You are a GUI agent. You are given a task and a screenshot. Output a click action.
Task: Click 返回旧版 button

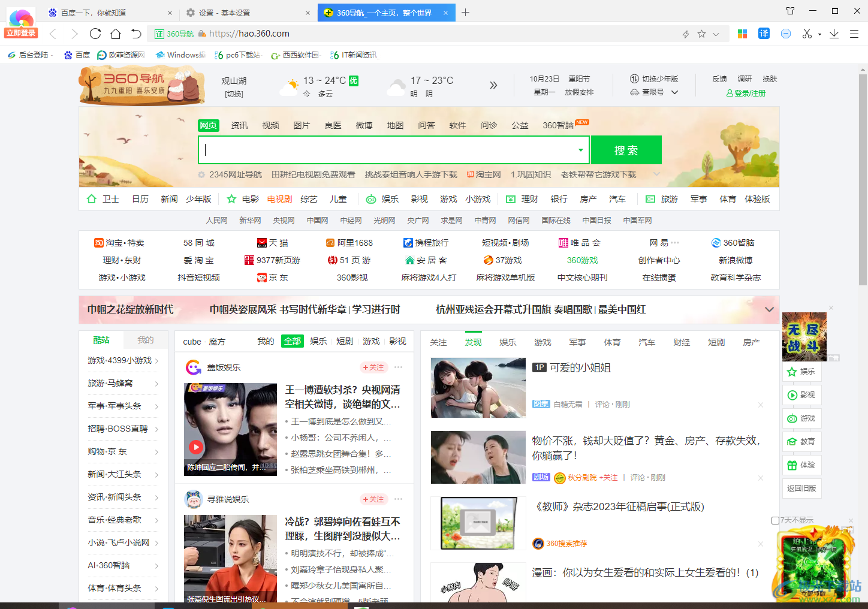pos(801,489)
